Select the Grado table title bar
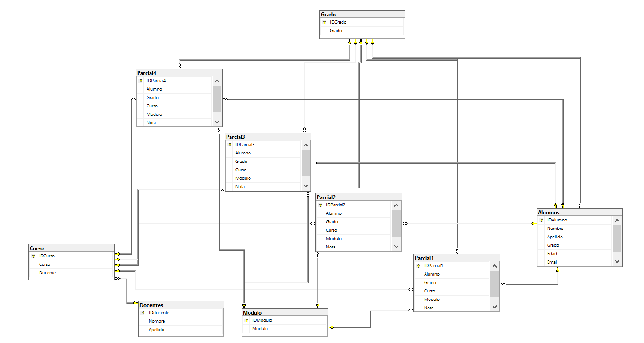 tap(362, 15)
